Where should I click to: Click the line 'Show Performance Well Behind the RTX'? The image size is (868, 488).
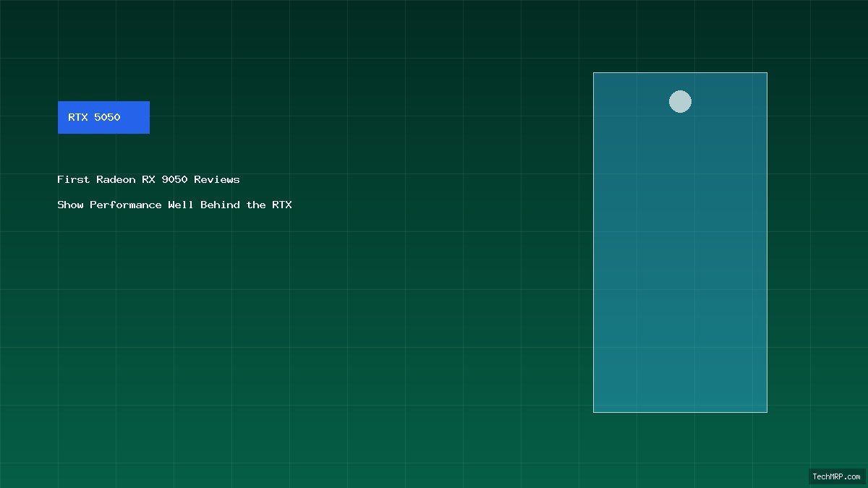(174, 205)
